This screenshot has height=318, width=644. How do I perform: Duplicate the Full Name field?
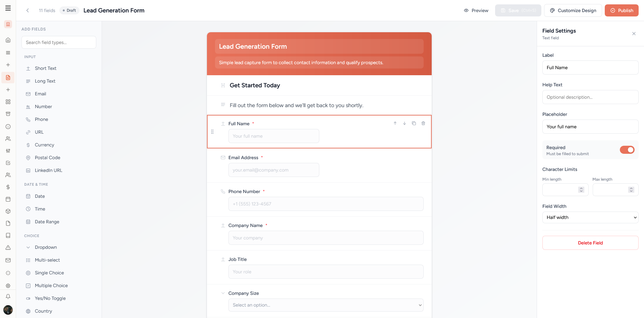pyautogui.click(x=414, y=123)
